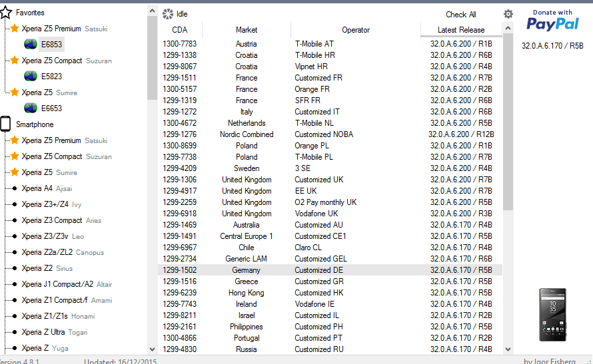Select Xperia Z2a/ZL2 Canopus device
Image resolution: width=593 pixels, height=364 pixels.
click(x=63, y=252)
